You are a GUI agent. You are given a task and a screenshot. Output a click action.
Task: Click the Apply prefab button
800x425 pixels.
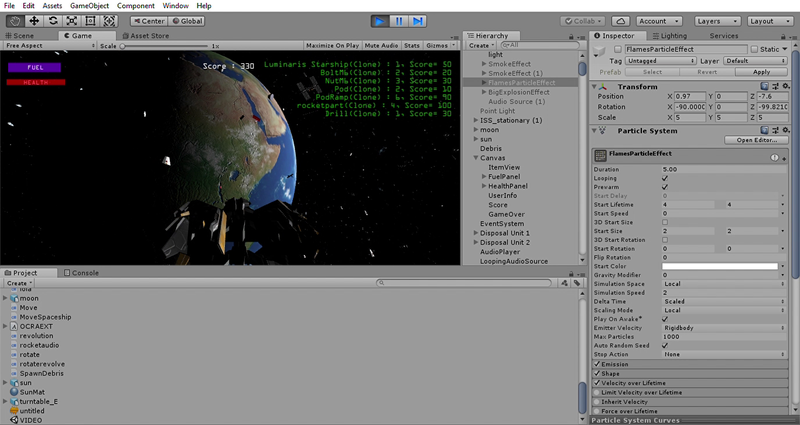pos(761,72)
